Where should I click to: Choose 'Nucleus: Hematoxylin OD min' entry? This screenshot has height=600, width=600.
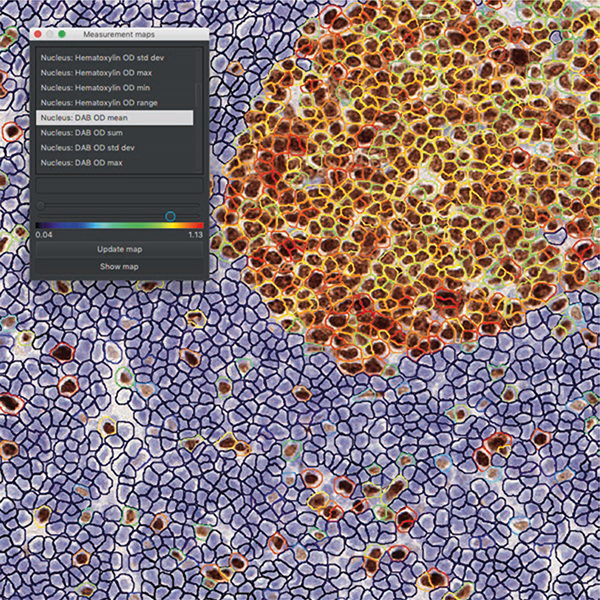pyautogui.click(x=115, y=88)
